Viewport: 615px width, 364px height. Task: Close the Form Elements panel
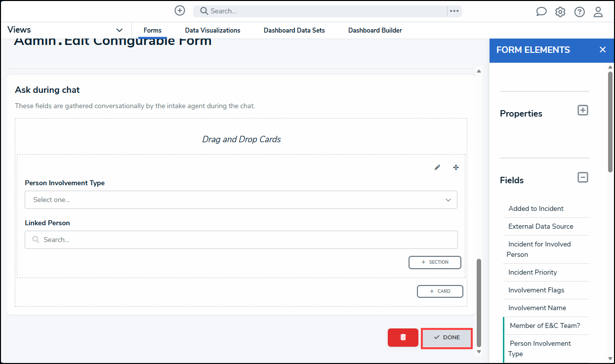click(x=603, y=50)
